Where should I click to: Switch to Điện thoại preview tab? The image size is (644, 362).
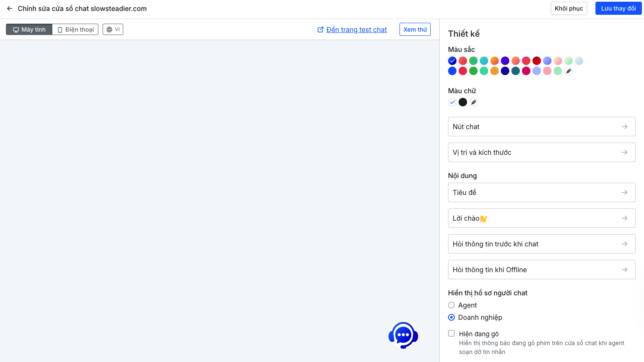(x=76, y=30)
